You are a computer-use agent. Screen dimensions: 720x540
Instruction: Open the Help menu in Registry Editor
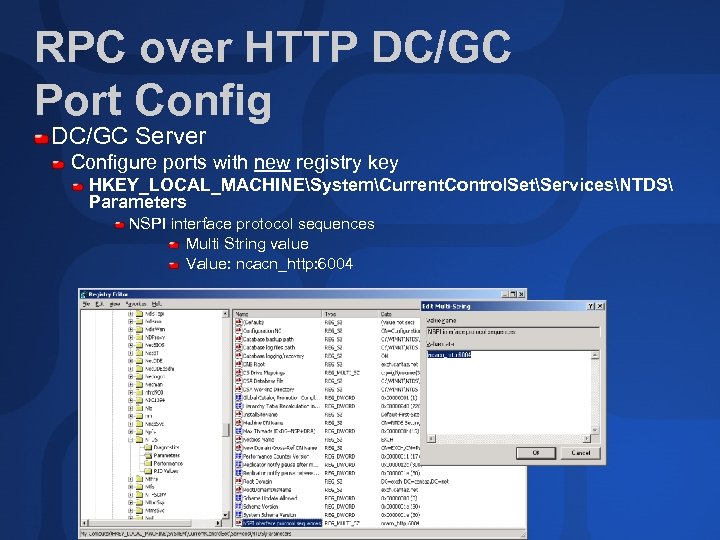point(157,304)
